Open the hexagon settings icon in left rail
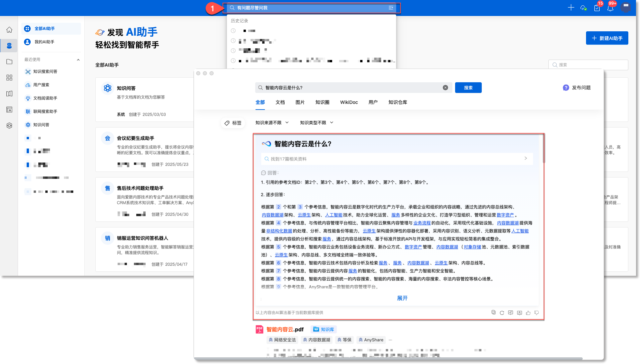640x364 pixels. pyautogui.click(x=9, y=126)
